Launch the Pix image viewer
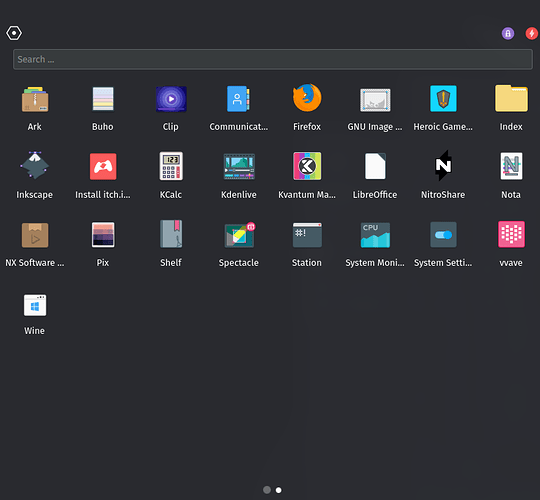This screenshot has height=500, width=540. pyautogui.click(x=103, y=235)
